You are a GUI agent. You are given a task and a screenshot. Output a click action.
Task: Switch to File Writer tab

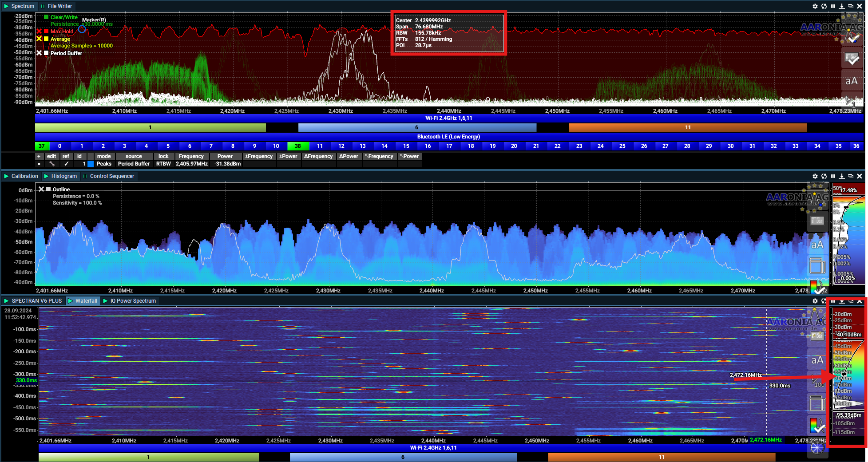(x=59, y=6)
